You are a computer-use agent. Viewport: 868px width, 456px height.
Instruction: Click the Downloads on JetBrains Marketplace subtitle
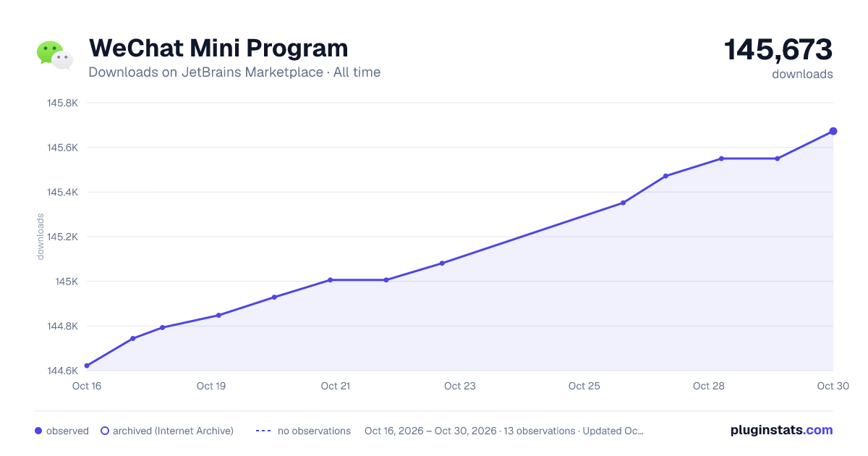[x=234, y=72]
